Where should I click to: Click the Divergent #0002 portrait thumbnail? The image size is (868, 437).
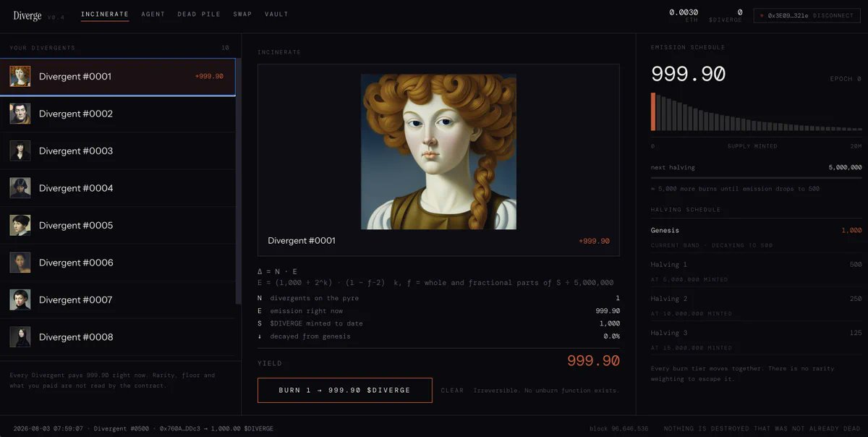tap(20, 114)
